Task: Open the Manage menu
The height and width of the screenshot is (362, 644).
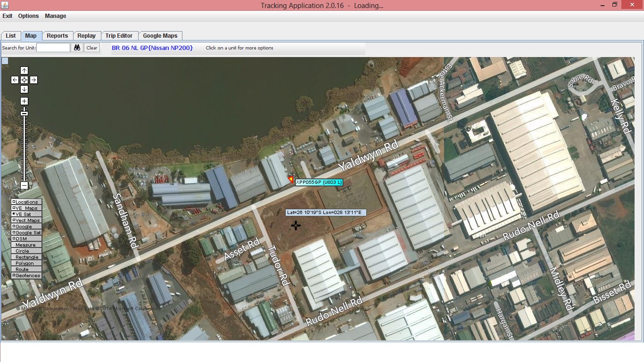Action: 55,16
